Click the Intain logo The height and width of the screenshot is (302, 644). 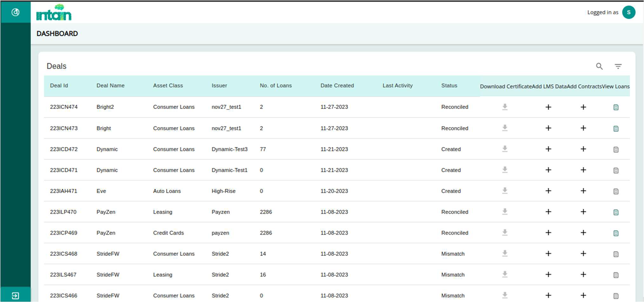point(54,13)
